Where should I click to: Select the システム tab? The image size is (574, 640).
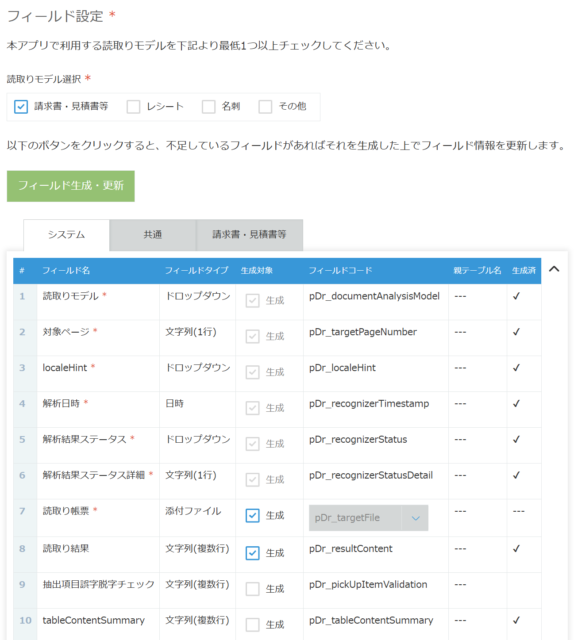click(x=67, y=235)
